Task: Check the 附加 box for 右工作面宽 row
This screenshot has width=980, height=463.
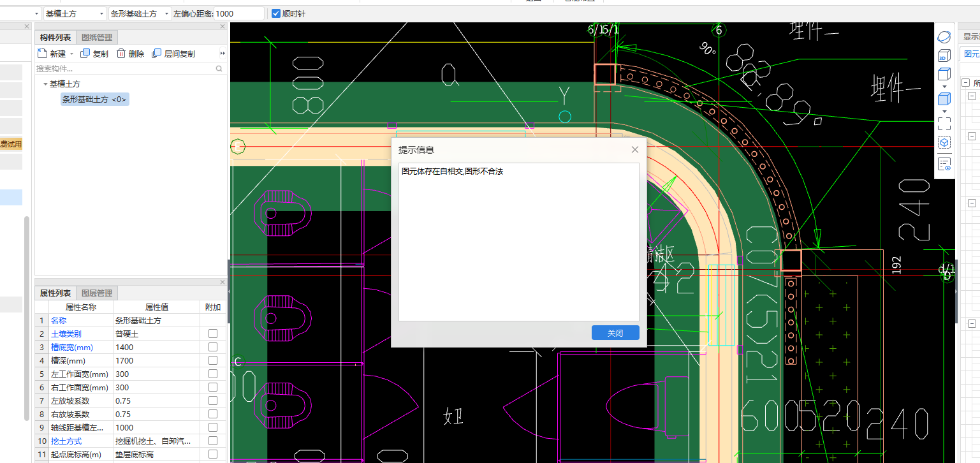Action: (x=213, y=387)
